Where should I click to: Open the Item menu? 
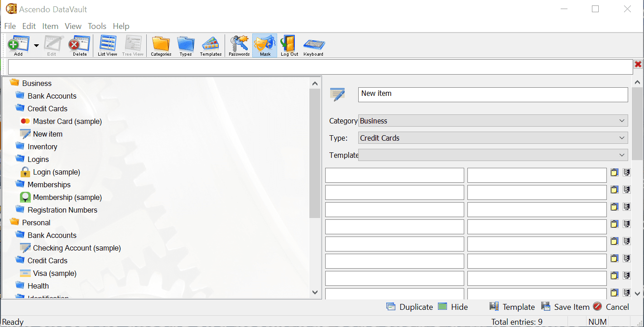(50, 26)
